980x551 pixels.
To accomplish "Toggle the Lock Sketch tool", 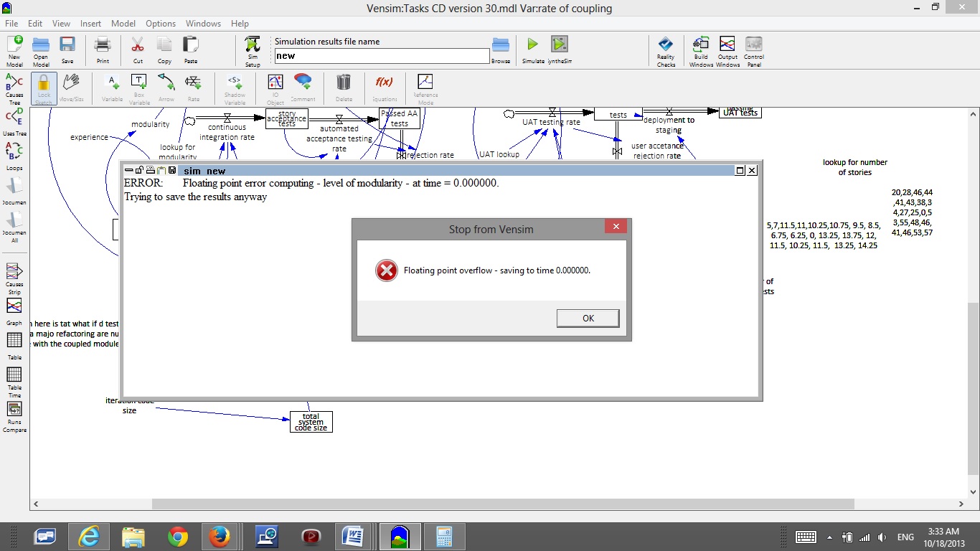I will tap(44, 88).
